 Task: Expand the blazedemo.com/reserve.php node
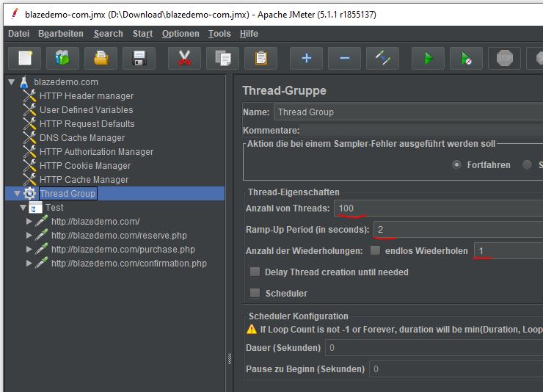click(29, 236)
